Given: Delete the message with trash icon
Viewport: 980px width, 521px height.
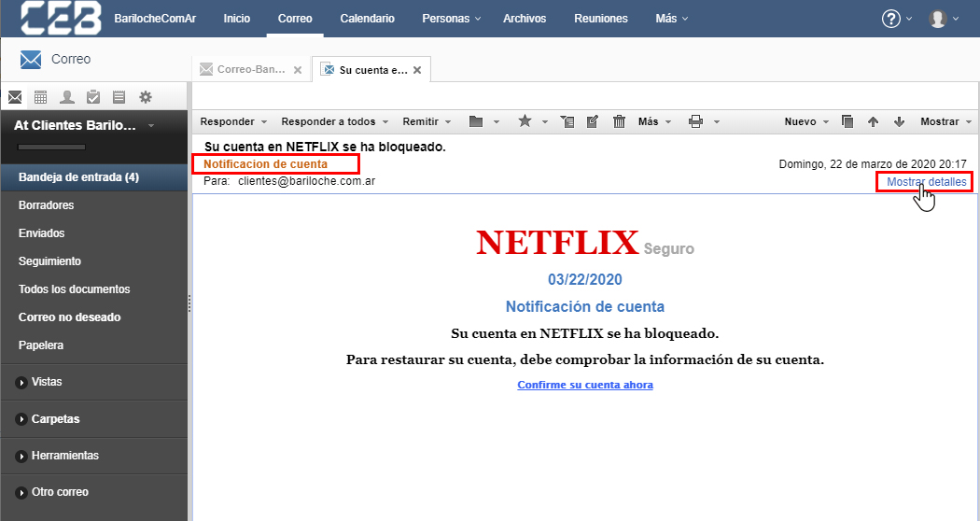Looking at the screenshot, I should [x=620, y=121].
